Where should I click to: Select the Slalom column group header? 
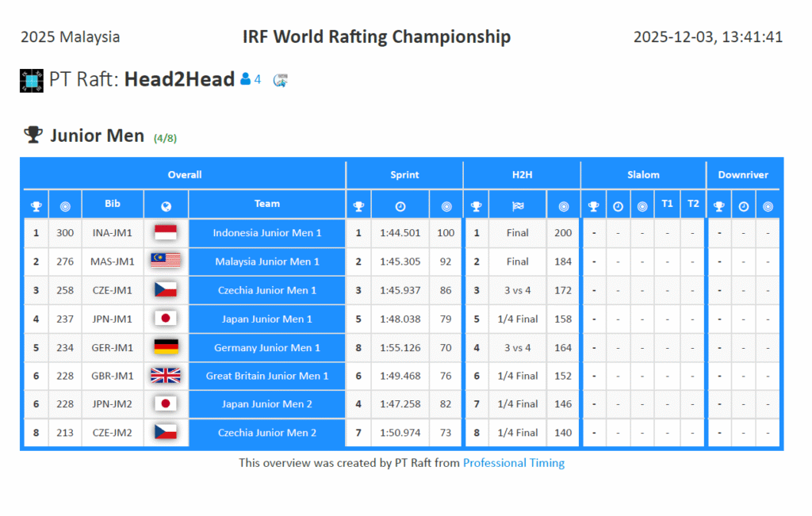(643, 174)
